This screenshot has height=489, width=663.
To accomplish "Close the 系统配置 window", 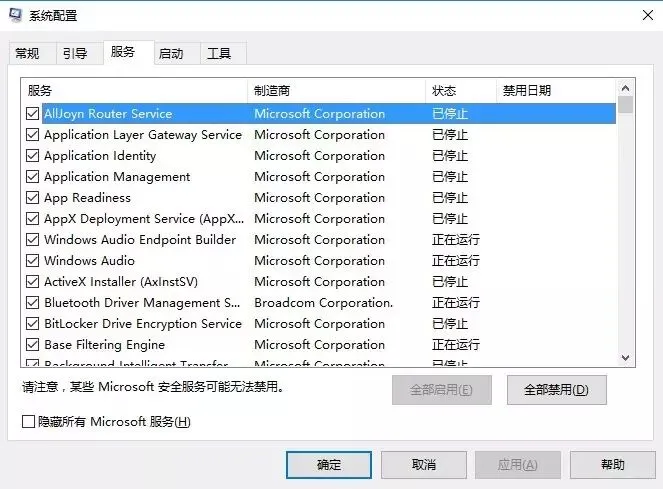I will click(648, 16).
